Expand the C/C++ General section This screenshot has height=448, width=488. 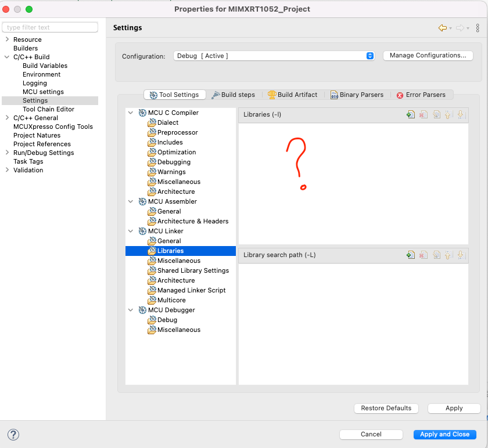[7, 118]
